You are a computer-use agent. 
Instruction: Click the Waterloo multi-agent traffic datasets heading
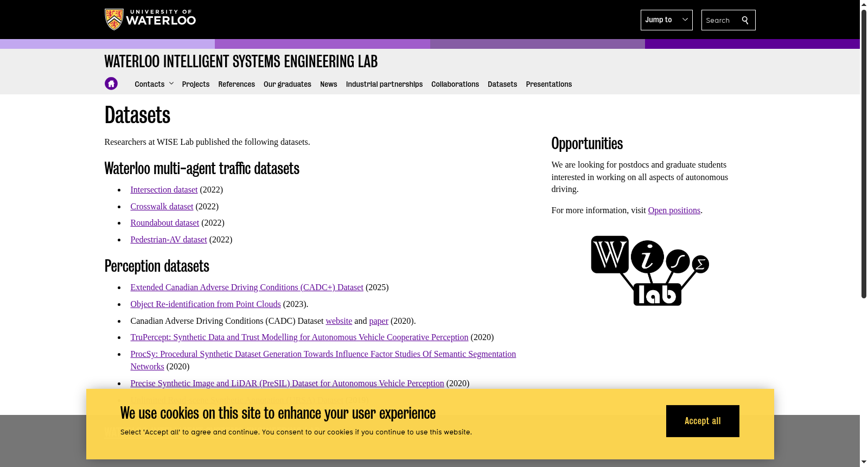point(202,169)
